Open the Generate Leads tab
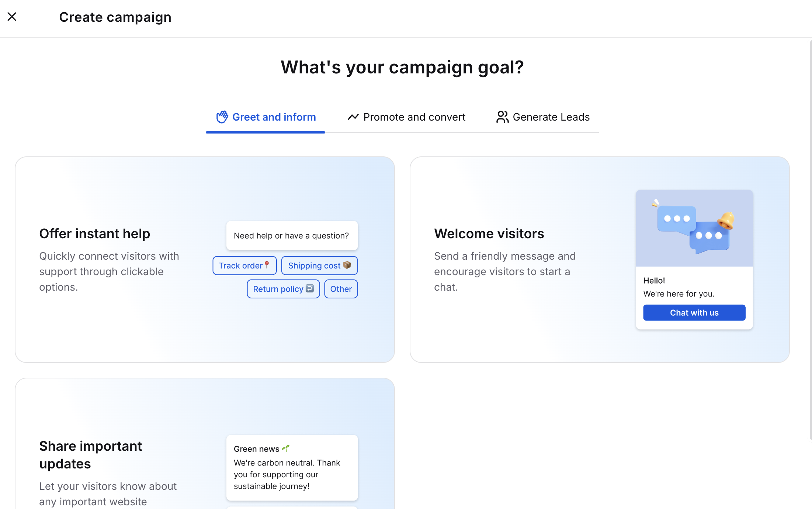This screenshot has width=812, height=509. click(x=543, y=117)
